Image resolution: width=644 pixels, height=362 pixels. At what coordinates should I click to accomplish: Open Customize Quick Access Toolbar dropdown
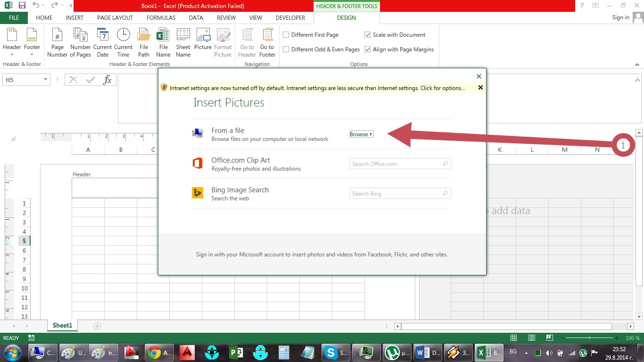[x=71, y=6]
